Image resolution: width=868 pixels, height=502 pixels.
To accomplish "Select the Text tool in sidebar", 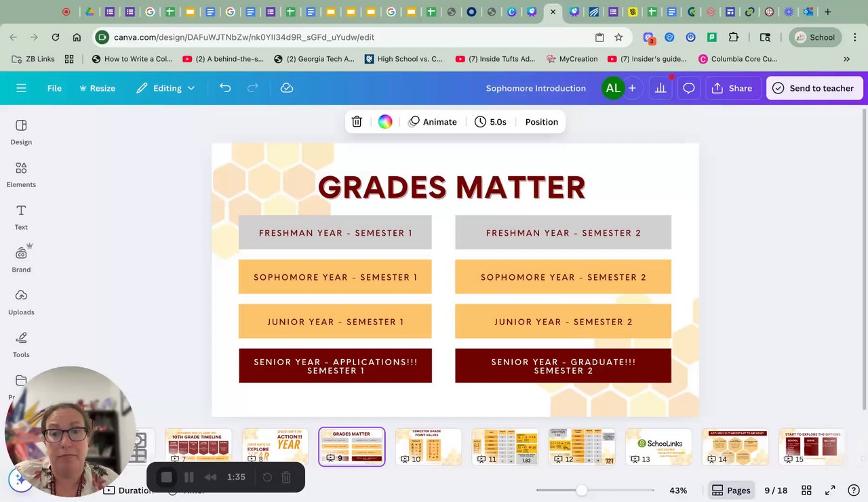I will [x=21, y=217].
